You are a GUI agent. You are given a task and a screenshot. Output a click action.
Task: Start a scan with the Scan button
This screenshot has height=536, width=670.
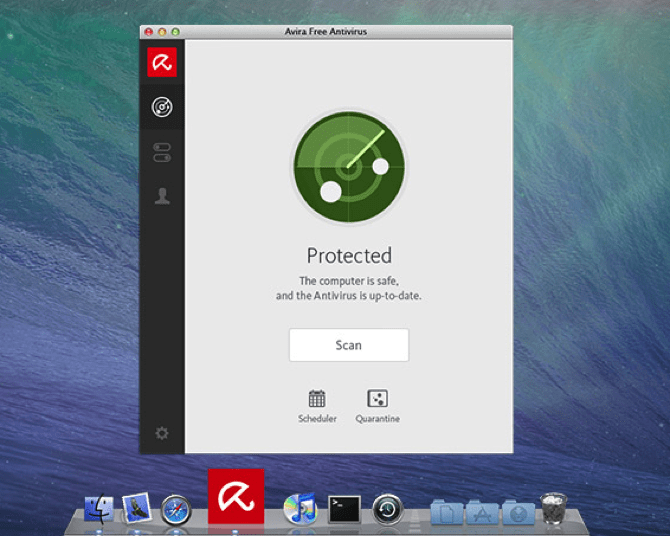pyautogui.click(x=349, y=345)
